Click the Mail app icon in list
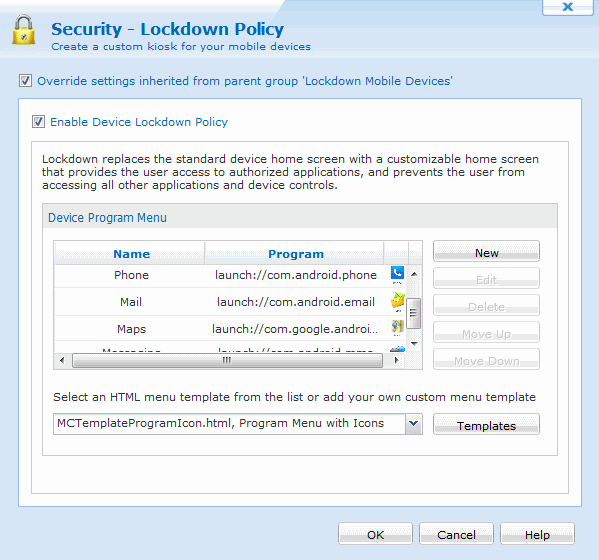Screen dimensions: 599x560 397,300
